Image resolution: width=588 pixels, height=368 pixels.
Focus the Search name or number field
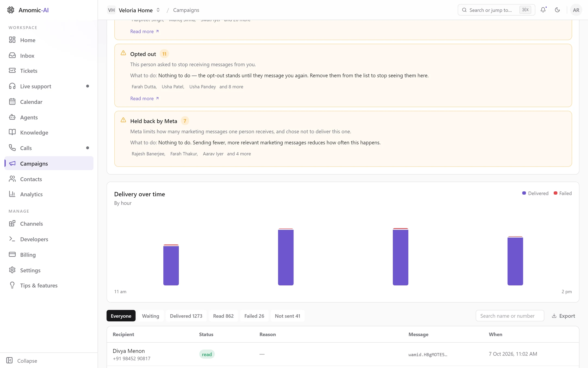(x=510, y=316)
